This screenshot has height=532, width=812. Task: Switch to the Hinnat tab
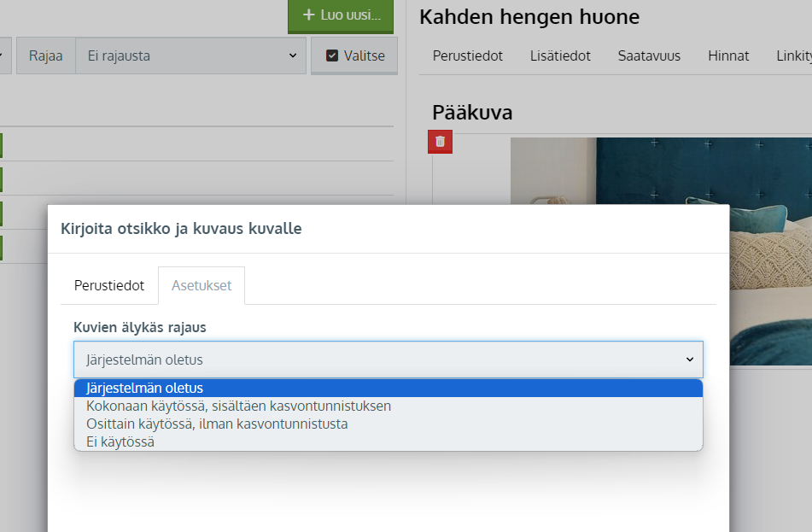(x=728, y=56)
